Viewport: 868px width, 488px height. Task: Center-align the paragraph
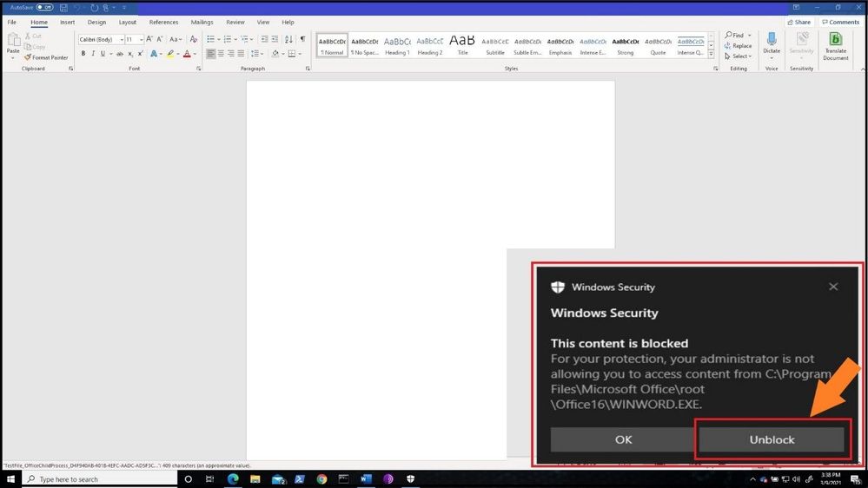coord(221,54)
